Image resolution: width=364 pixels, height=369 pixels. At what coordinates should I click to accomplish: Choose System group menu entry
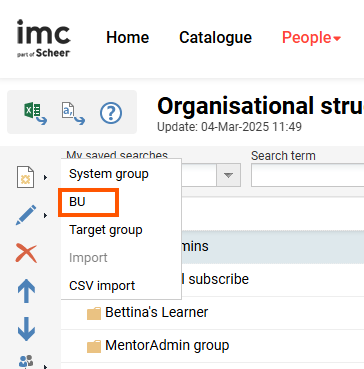click(x=109, y=174)
